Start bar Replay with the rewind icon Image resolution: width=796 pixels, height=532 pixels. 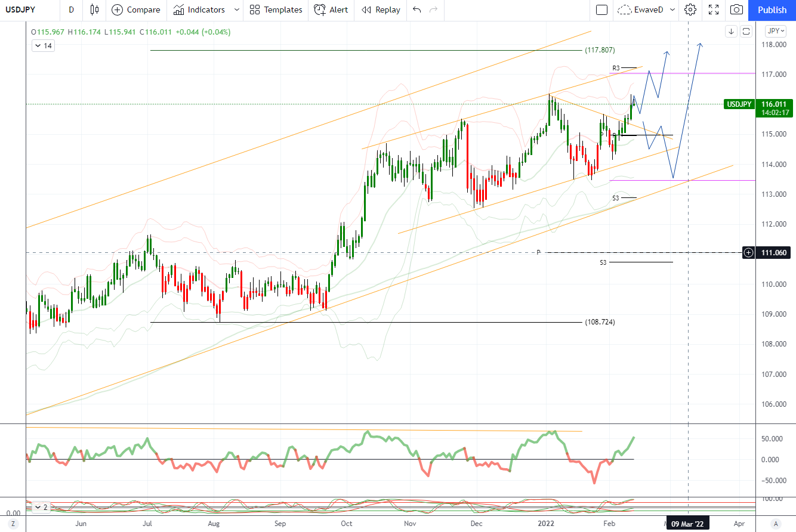(x=366, y=10)
